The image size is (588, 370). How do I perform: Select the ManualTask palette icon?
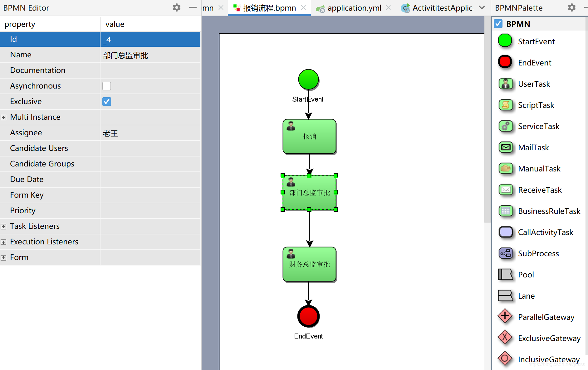point(506,169)
